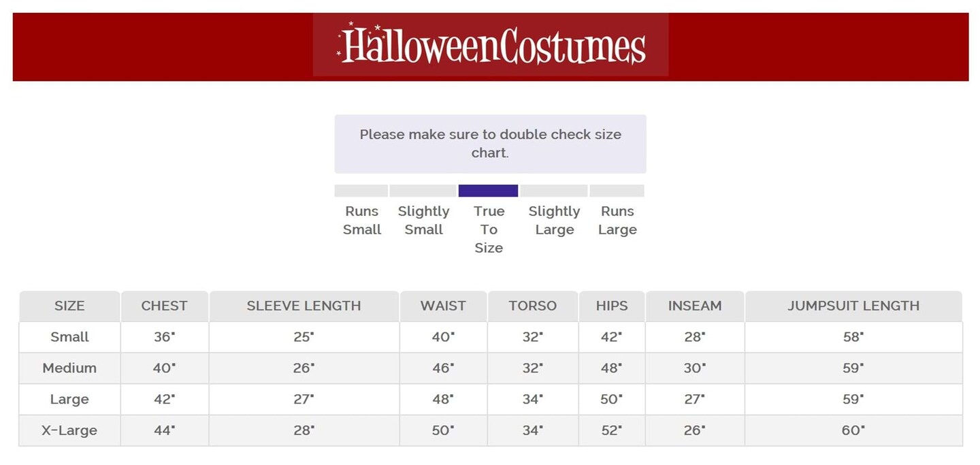
Task: Click the INSEAM column header
Action: (694, 306)
